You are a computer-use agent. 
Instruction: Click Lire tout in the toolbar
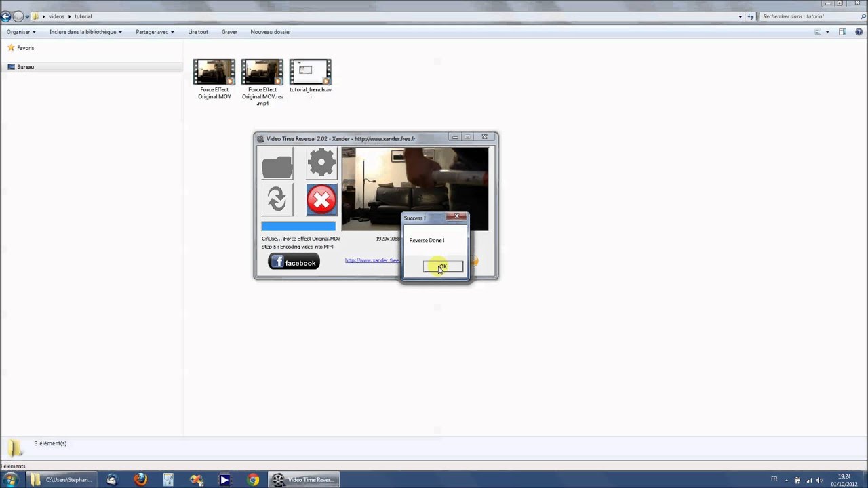(198, 32)
